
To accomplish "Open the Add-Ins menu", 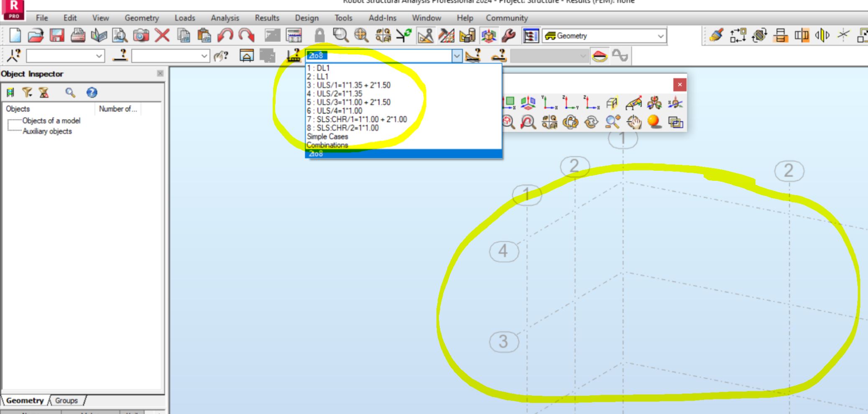I will [x=383, y=18].
